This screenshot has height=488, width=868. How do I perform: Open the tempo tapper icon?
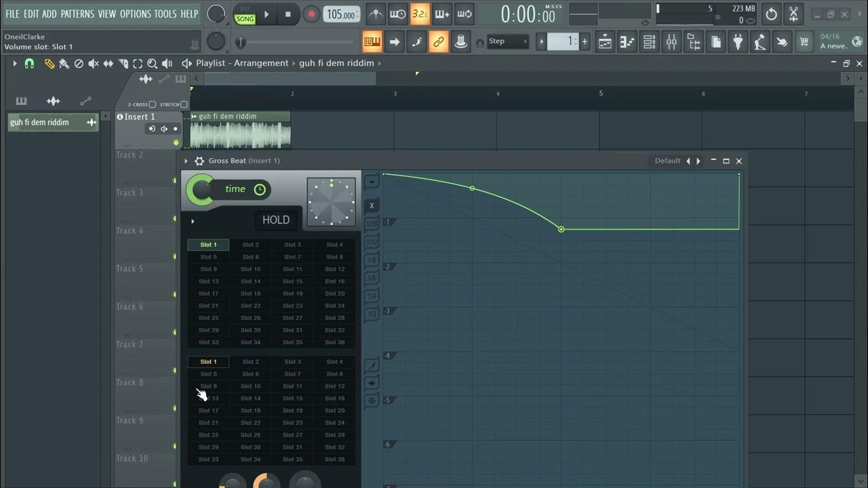point(760,42)
